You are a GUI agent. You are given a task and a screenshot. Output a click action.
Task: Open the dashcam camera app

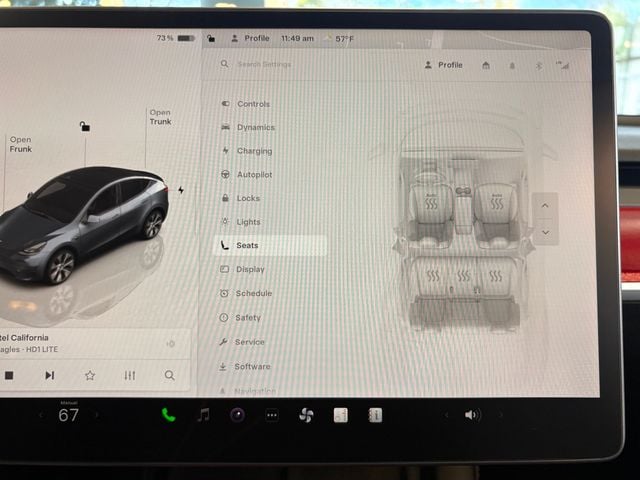coord(237,415)
